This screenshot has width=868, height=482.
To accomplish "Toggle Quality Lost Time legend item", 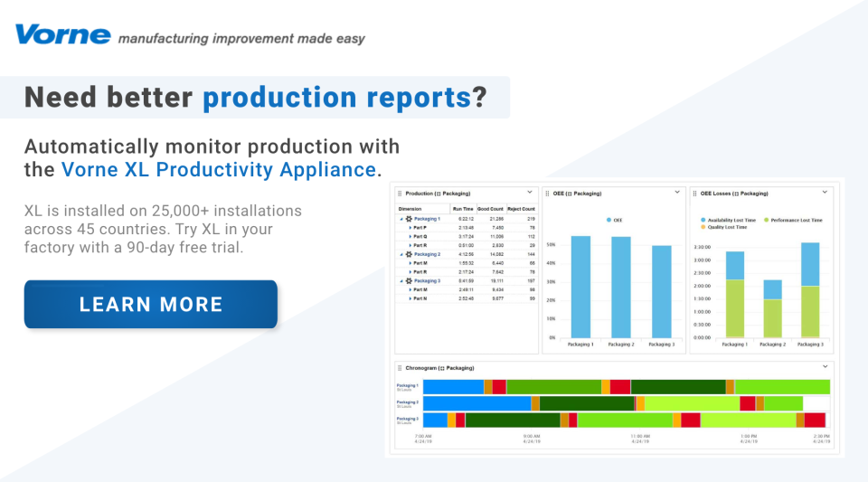I will (725, 228).
